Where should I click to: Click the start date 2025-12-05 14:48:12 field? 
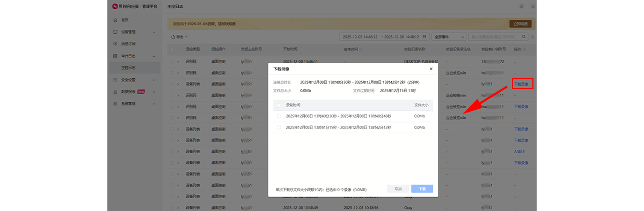point(361,36)
